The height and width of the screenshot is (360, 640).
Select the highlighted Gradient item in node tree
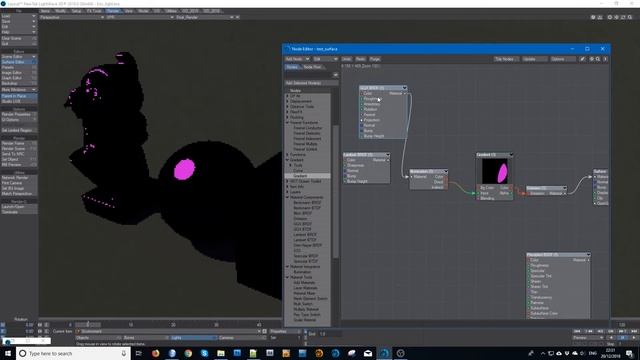(x=307, y=176)
